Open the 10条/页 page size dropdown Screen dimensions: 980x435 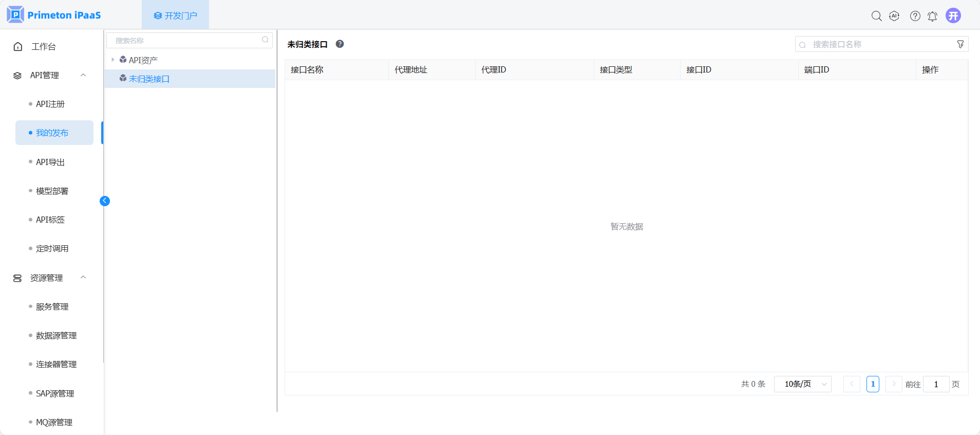(802, 384)
